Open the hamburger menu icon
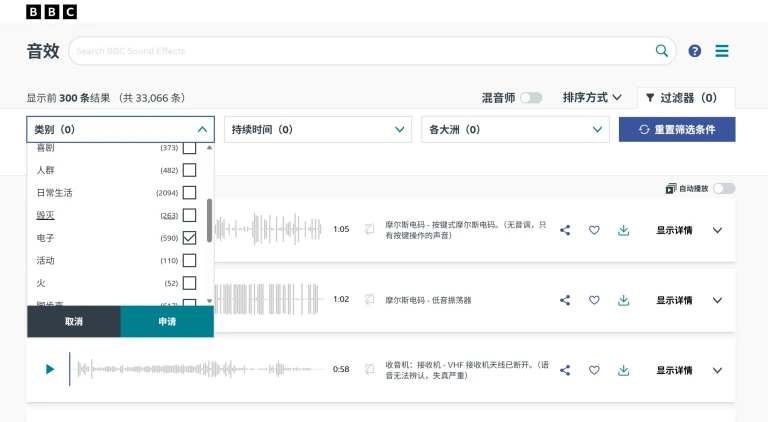The height and width of the screenshot is (422, 768). [x=722, y=51]
